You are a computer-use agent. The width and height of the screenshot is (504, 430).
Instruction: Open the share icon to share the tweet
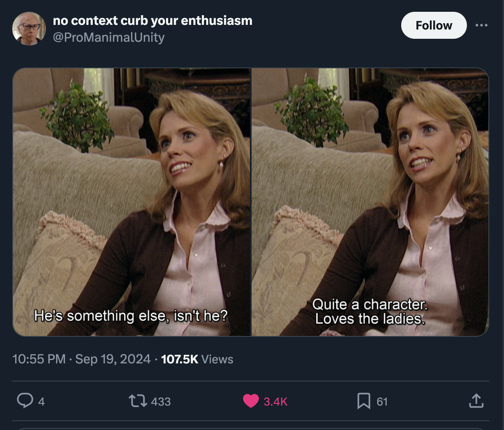(x=476, y=401)
